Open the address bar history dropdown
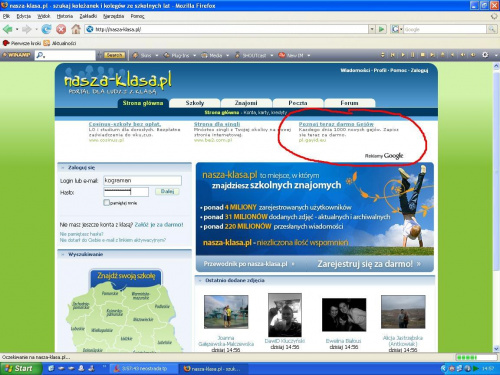 (372, 29)
